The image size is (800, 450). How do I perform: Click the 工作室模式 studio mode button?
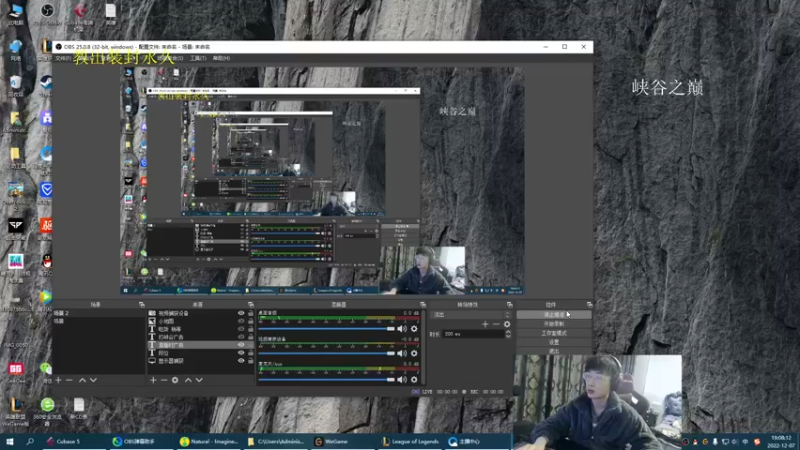click(554, 333)
